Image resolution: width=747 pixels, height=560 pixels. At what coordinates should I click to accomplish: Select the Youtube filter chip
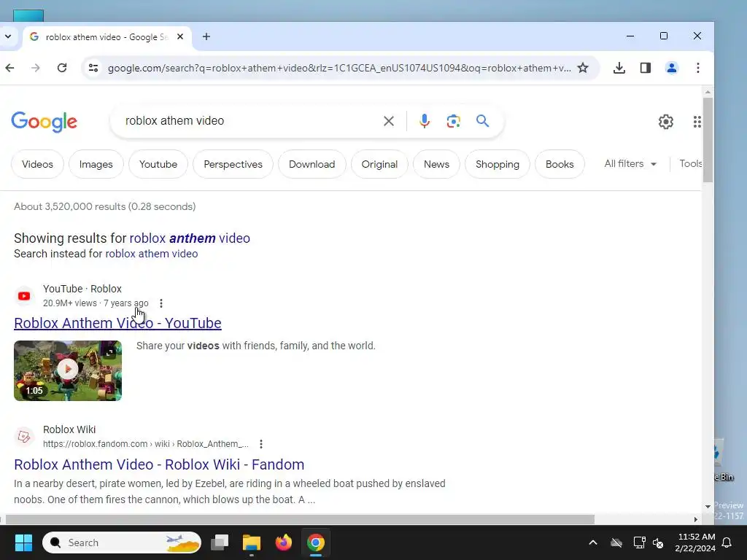point(158,164)
